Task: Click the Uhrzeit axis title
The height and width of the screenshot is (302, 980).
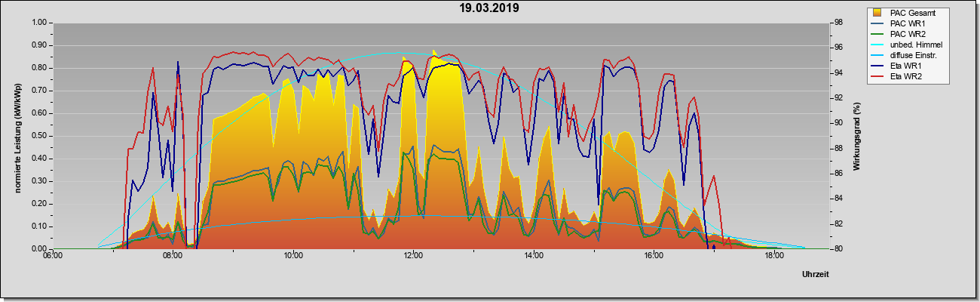Action: (816, 275)
